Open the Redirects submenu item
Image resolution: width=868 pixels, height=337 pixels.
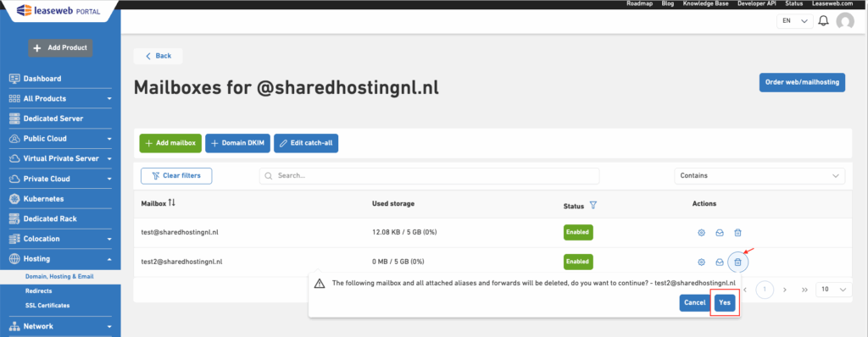(x=39, y=290)
